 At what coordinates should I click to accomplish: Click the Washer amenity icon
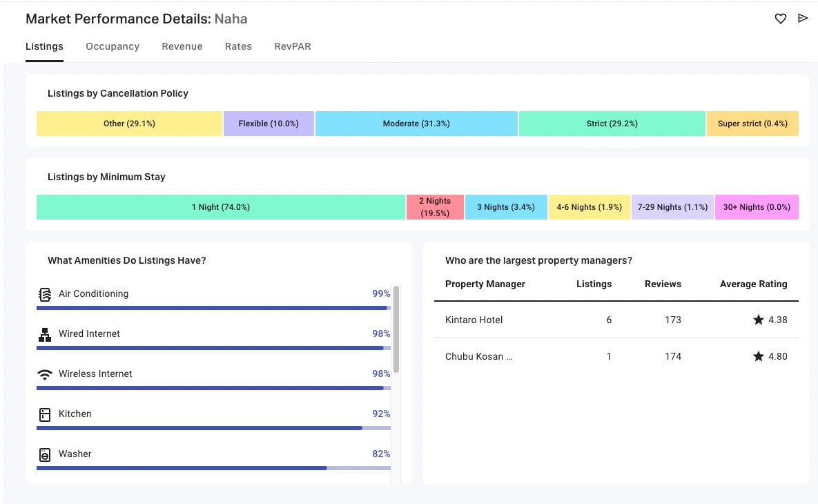point(45,454)
